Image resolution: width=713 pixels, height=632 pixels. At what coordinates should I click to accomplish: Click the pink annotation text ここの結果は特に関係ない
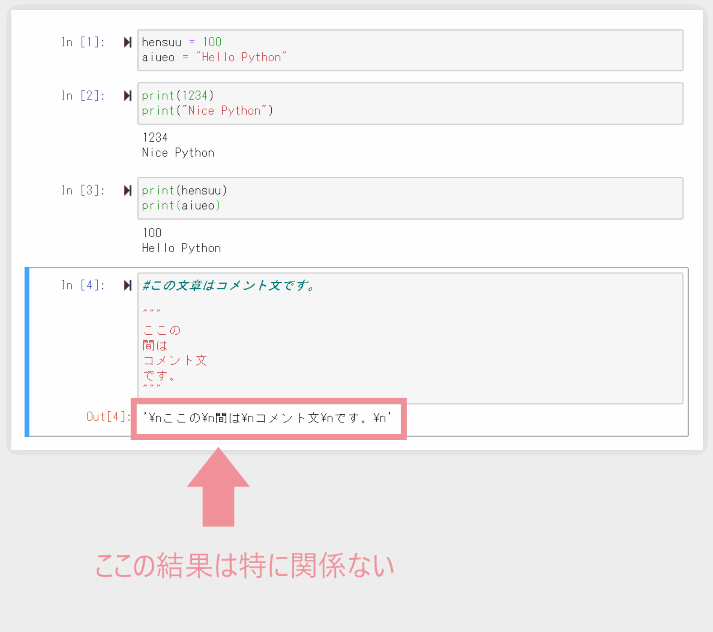pyautogui.click(x=245, y=566)
